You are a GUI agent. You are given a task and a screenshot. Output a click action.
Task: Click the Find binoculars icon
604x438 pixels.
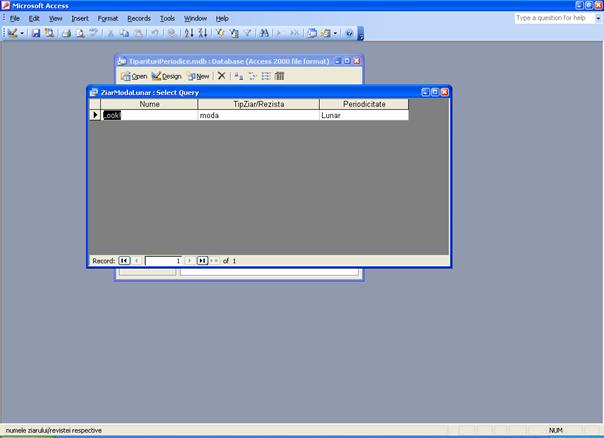click(264, 33)
